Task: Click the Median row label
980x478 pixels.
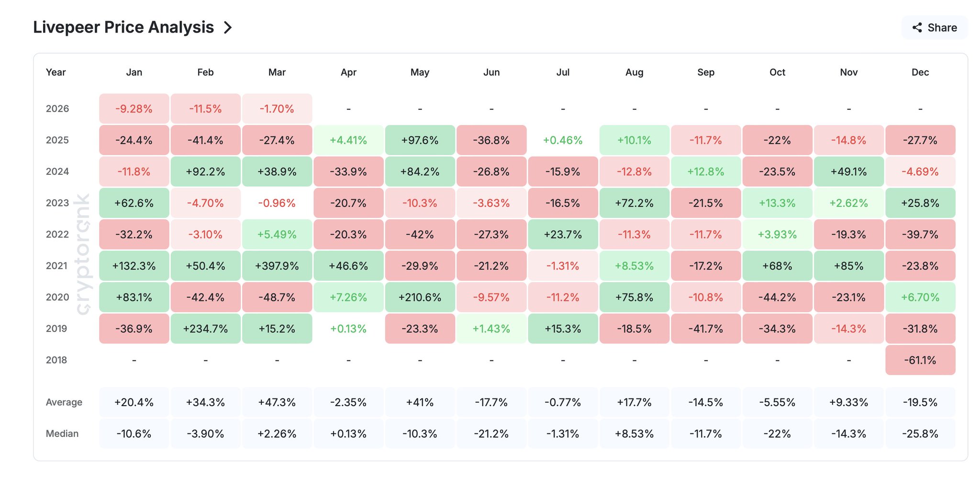Action: tap(62, 434)
